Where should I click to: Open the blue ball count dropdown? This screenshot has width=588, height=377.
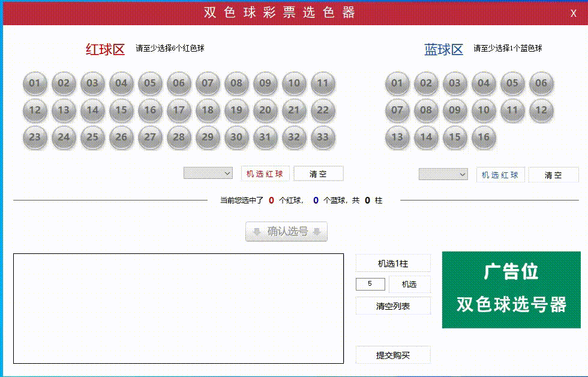443,175
